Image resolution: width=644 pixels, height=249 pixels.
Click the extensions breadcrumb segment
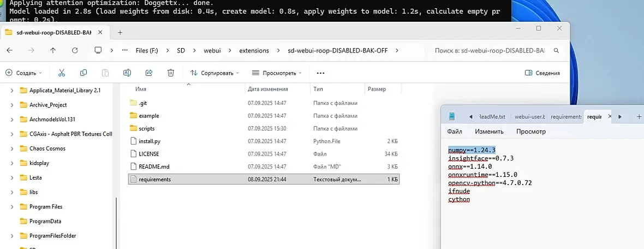point(254,51)
